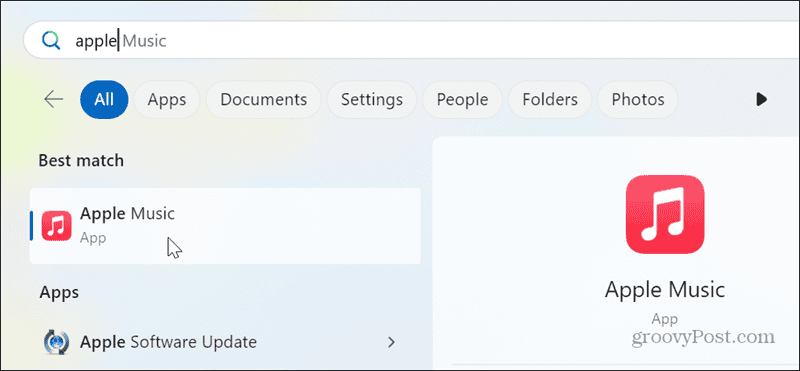Click the Apple Software Update icon
This screenshot has height=371, width=800.
point(56,341)
